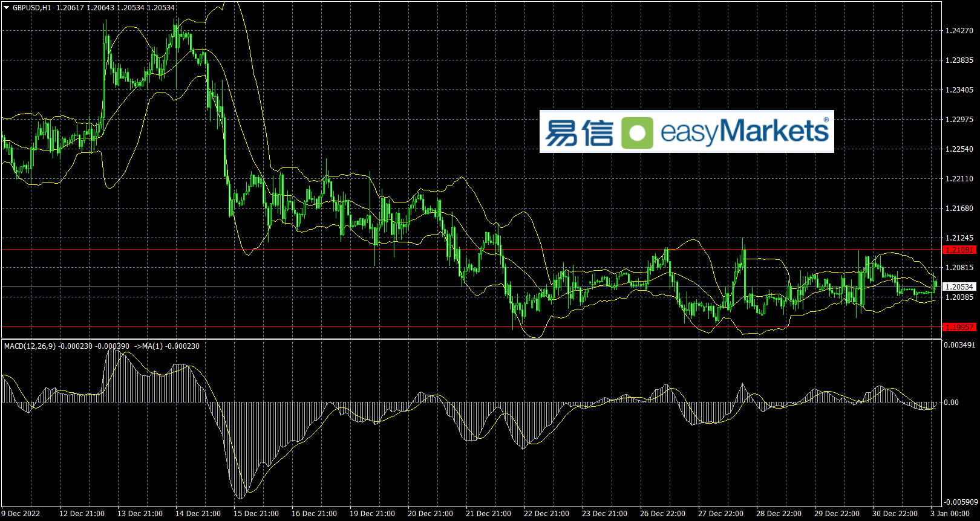The height and width of the screenshot is (521, 980).
Task: Click the 27 Dec 22:00 time label
Action: 720,514
